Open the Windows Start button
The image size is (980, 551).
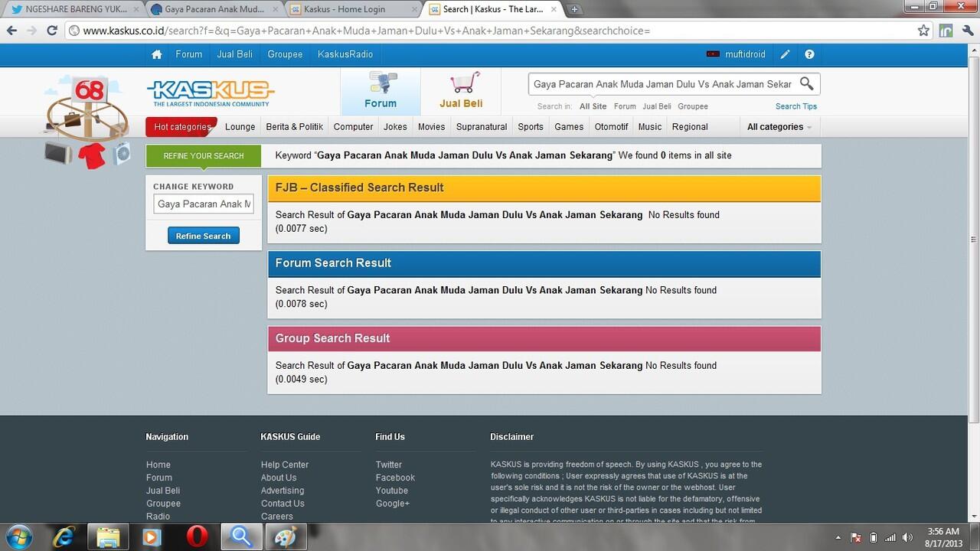[18, 536]
